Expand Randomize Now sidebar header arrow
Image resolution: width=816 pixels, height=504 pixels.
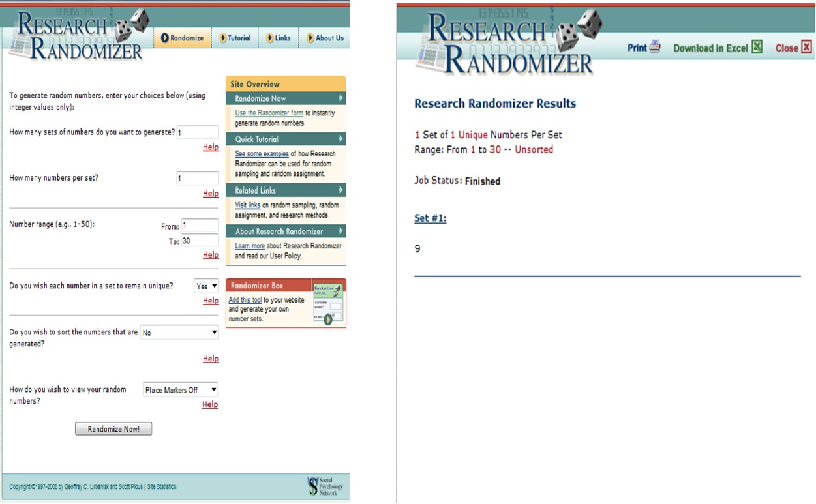click(x=341, y=98)
